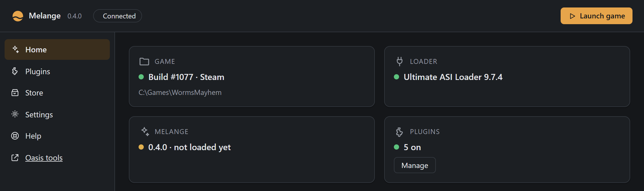Click the Manage plugins button
The image size is (644, 191).
[415, 165]
